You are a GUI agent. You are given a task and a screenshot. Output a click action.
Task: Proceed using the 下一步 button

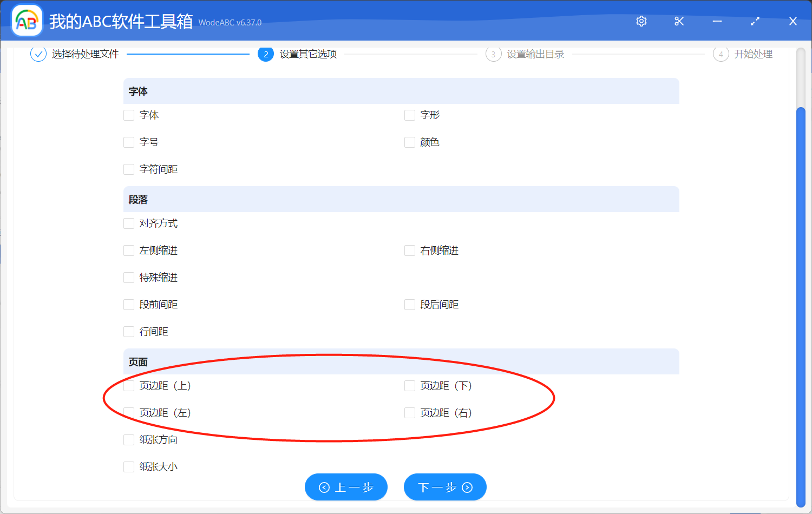click(445, 487)
